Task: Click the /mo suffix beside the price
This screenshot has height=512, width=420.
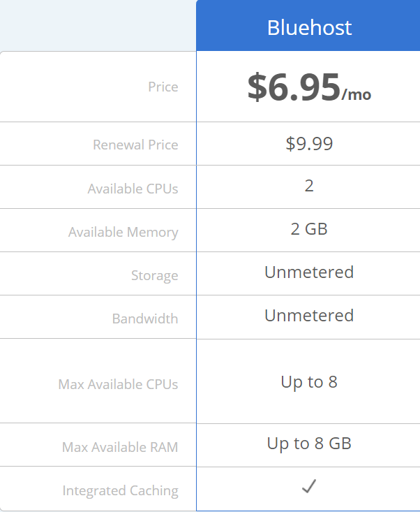Action: 357,95
